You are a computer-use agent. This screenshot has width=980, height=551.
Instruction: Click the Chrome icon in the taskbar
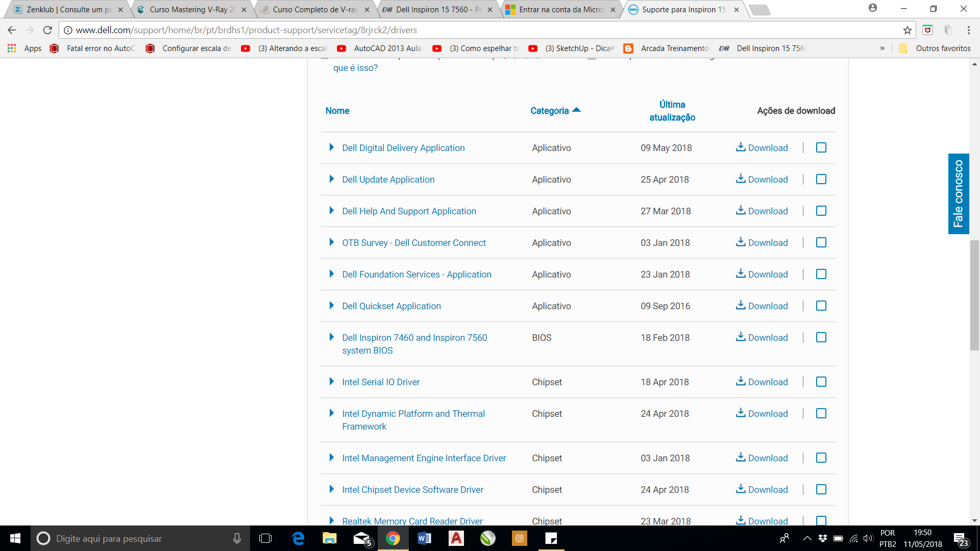[393, 538]
